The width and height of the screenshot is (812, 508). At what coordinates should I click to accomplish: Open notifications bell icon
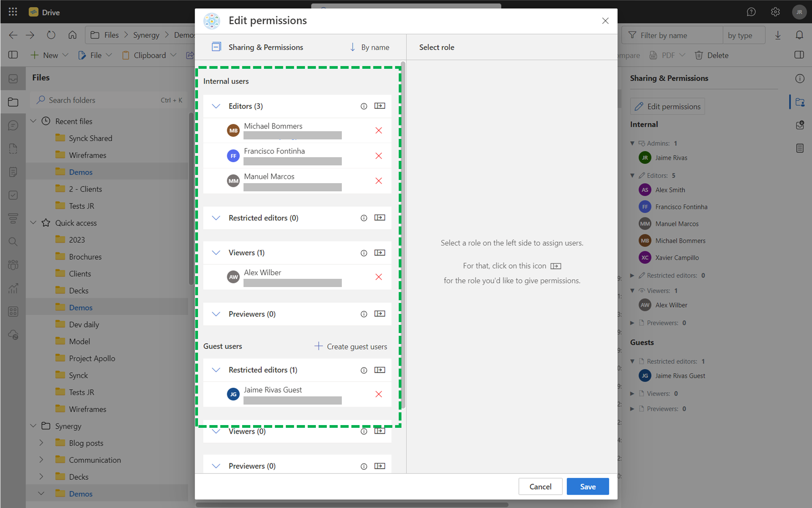(x=799, y=35)
